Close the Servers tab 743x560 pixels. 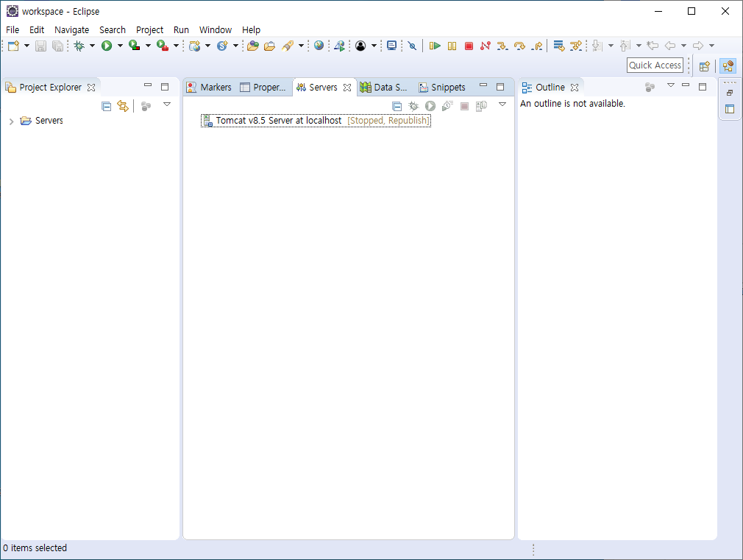(347, 88)
